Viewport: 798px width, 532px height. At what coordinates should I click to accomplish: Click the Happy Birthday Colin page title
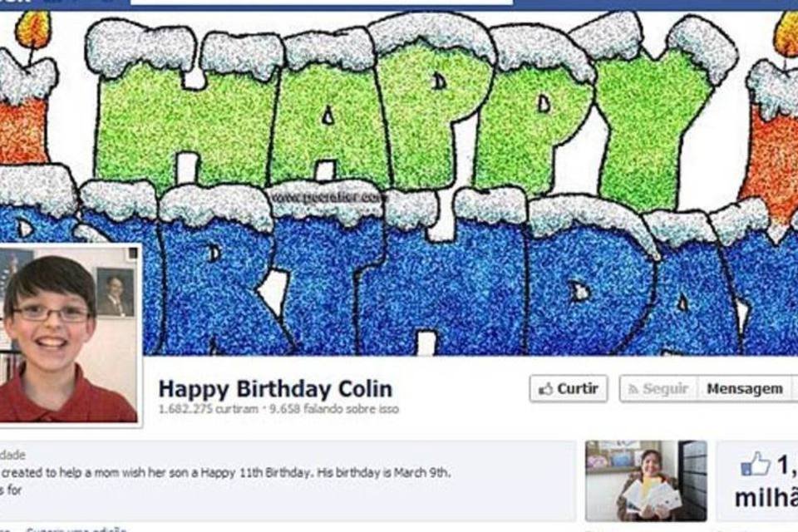click(x=275, y=390)
